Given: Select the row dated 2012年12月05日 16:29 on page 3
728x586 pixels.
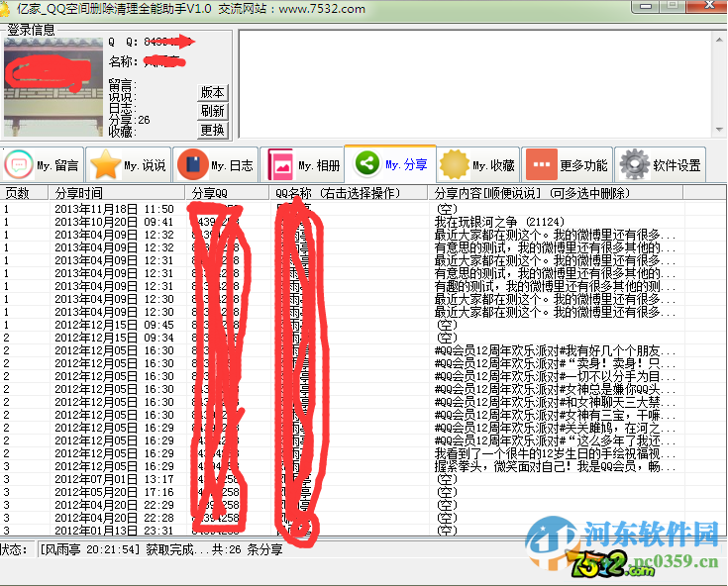Looking at the screenshot, I should pos(364,466).
